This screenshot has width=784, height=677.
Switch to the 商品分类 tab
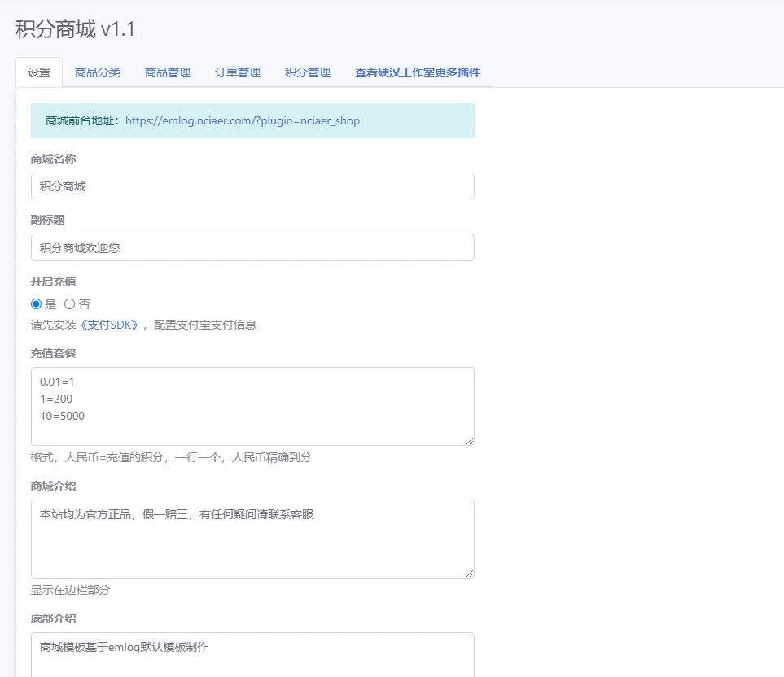pyautogui.click(x=98, y=72)
